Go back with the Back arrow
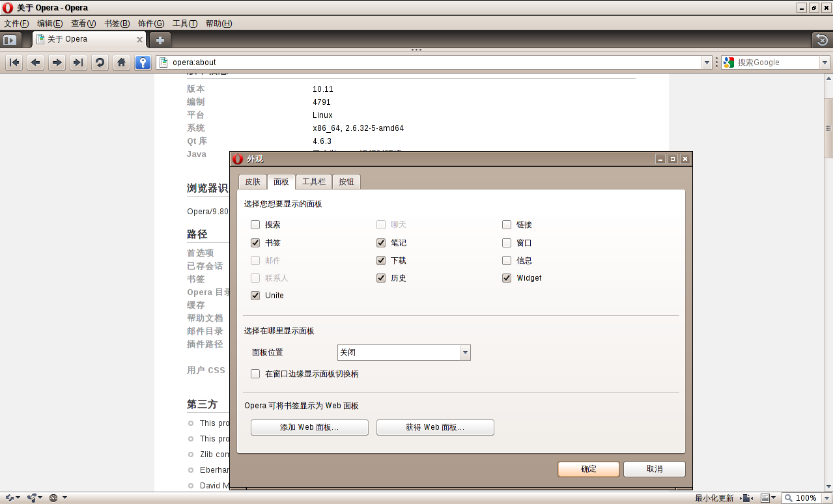This screenshot has width=833, height=504. pos(36,63)
